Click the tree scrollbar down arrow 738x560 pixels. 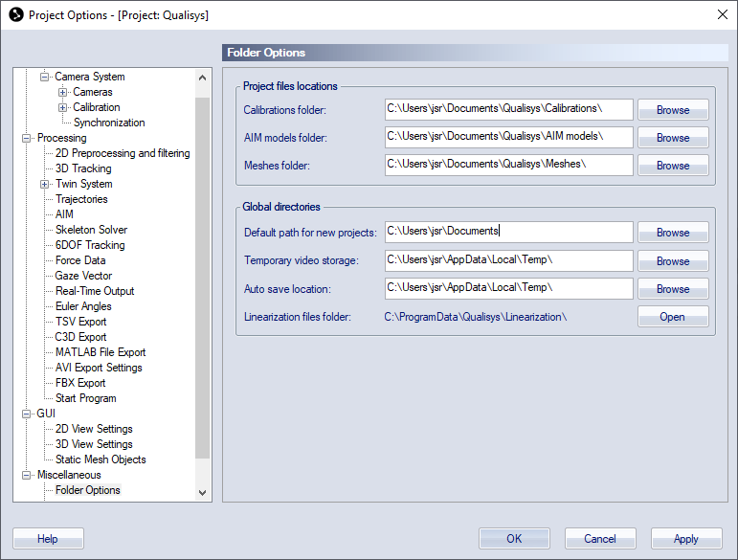[202, 493]
